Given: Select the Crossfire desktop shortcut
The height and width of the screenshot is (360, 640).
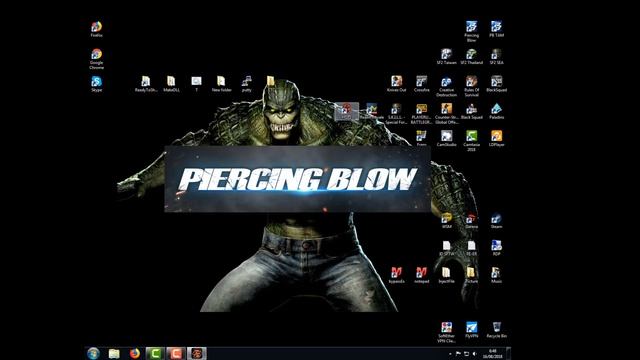Looking at the screenshot, I should tap(422, 84).
